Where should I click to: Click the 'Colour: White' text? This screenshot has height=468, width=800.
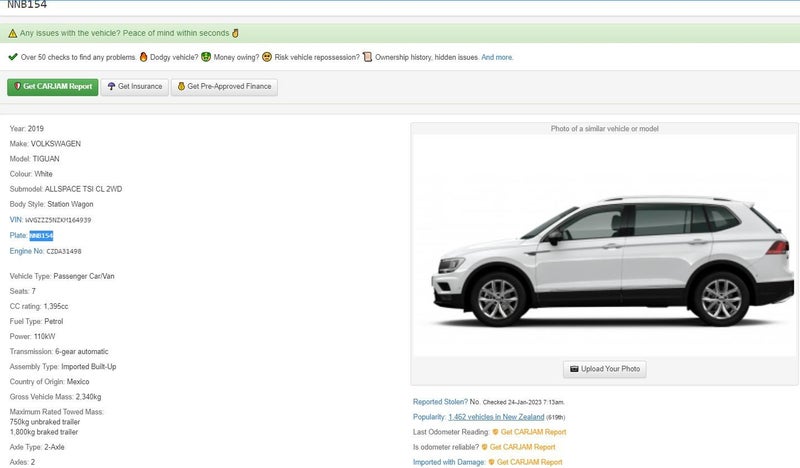pos(31,174)
